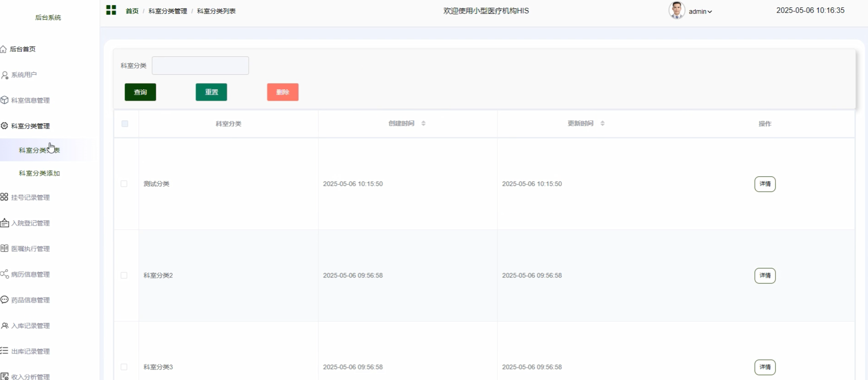Screen dimensions: 868x380
Task: Click the 欢迎使用小型医疗机构HIS title
Action: tap(486, 11)
